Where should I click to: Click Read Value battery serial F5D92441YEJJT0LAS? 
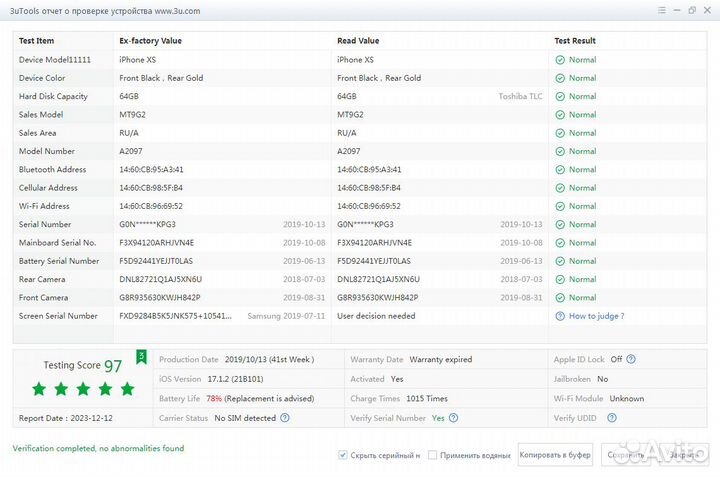coord(374,261)
